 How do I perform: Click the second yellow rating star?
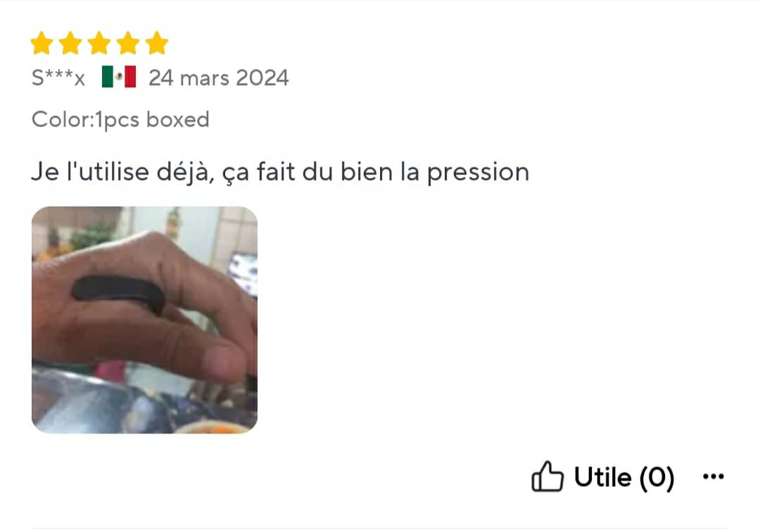coord(71,43)
